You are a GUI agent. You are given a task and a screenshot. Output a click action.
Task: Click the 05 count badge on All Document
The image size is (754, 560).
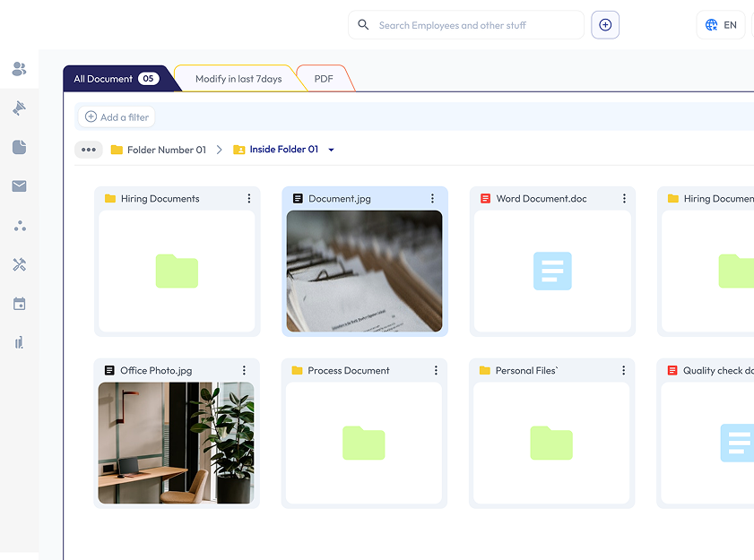point(148,78)
